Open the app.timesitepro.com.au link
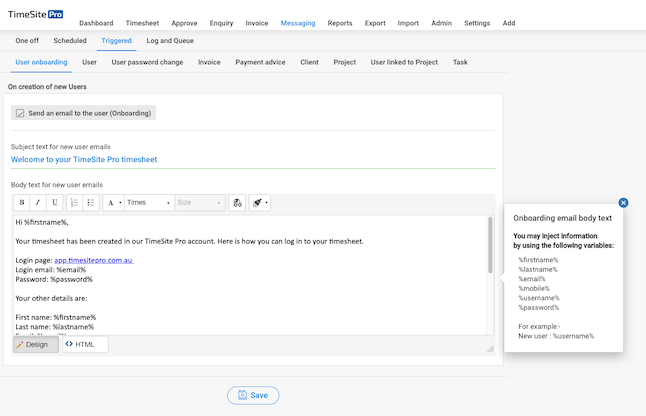The image size is (646, 416). (x=94, y=260)
